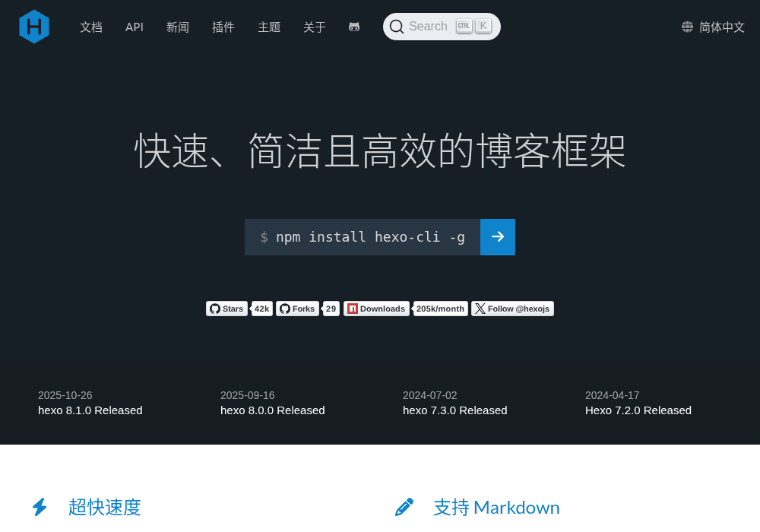Click the GitHub Stars badge
760x532 pixels.
pyautogui.click(x=226, y=309)
